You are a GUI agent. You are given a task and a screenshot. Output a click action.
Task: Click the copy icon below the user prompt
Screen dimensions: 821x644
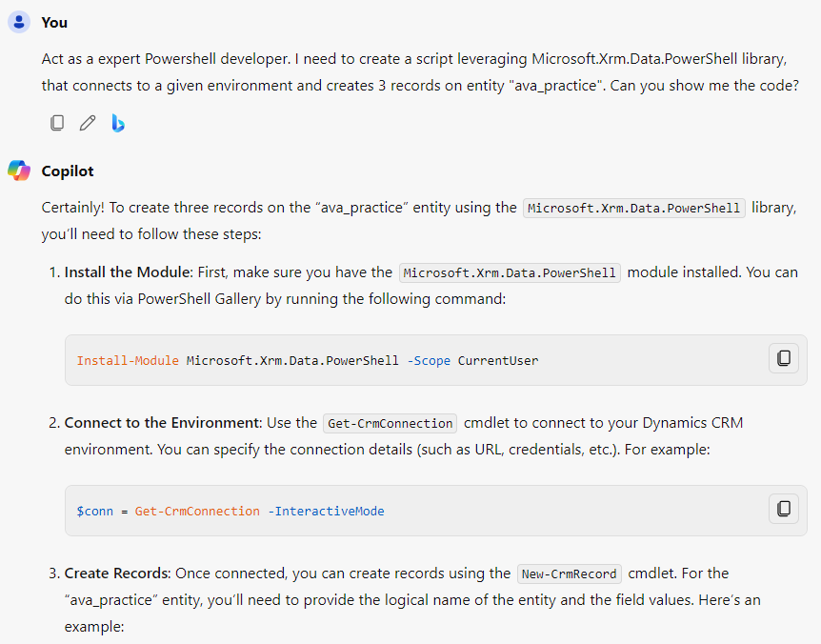(x=57, y=123)
